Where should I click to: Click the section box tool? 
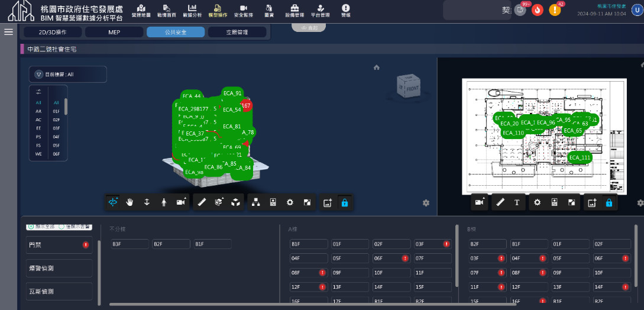pos(219,202)
